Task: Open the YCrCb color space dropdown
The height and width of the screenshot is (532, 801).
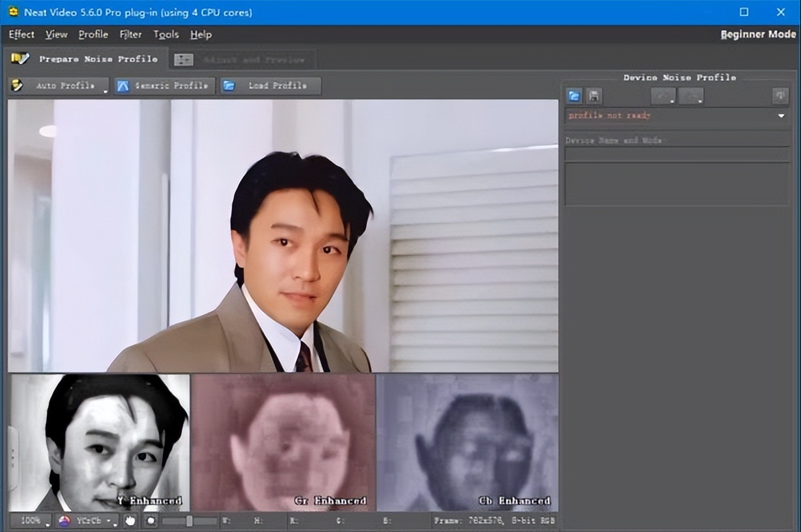Action: pos(87,520)
